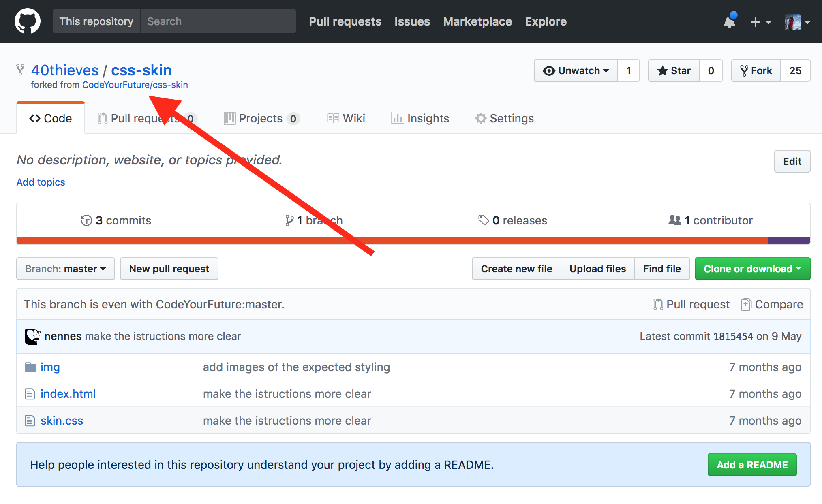The width and height of the screenshot is (822, 504).
Task: Switch to the Projects tab
Action: click(x=261, y=118)
